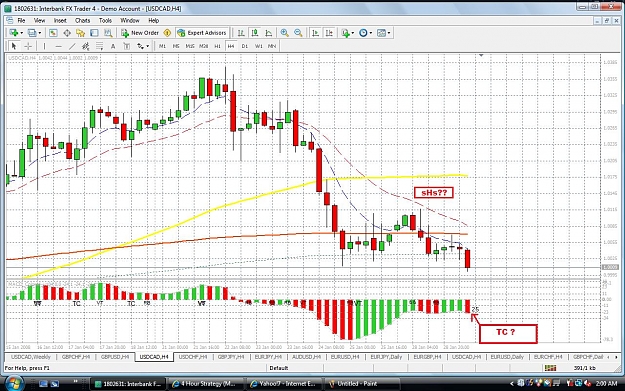Image resolution: width=625 pixels, height=391 pixels.
Task: Switch timeframe to M5
Action: 176,46
